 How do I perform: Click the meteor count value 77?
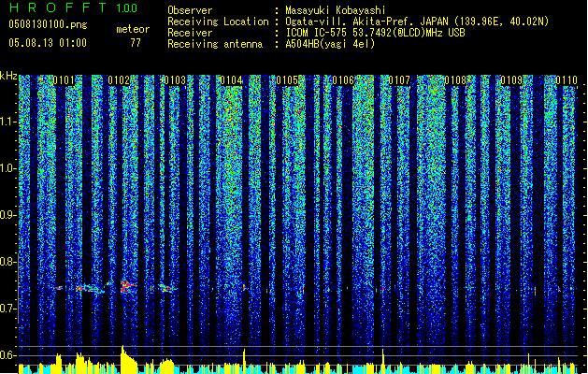point(136,43)
